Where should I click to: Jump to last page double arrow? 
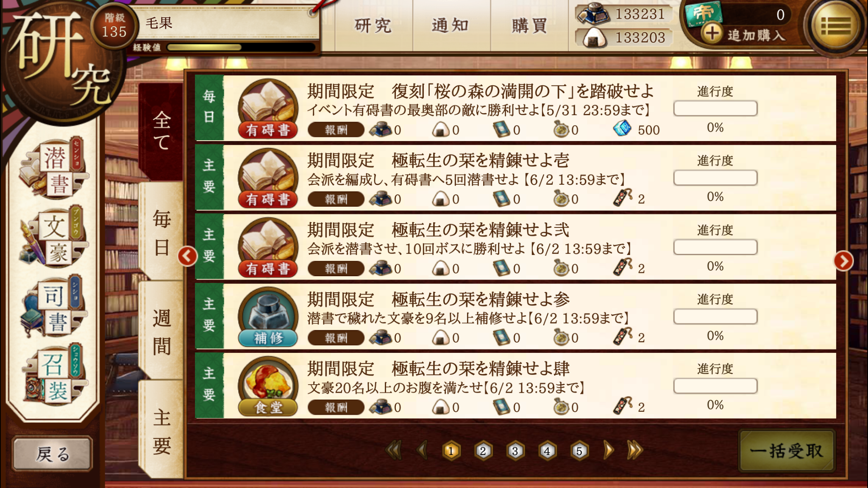point(634,450)
